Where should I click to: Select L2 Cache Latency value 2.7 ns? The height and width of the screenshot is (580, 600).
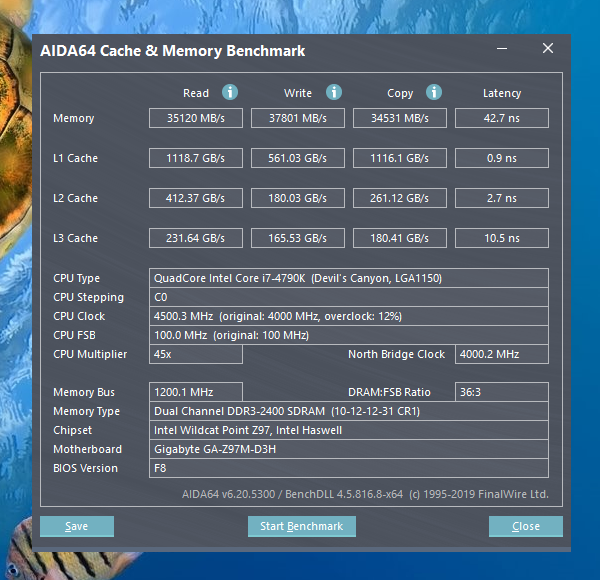click(x=502, y=198)
